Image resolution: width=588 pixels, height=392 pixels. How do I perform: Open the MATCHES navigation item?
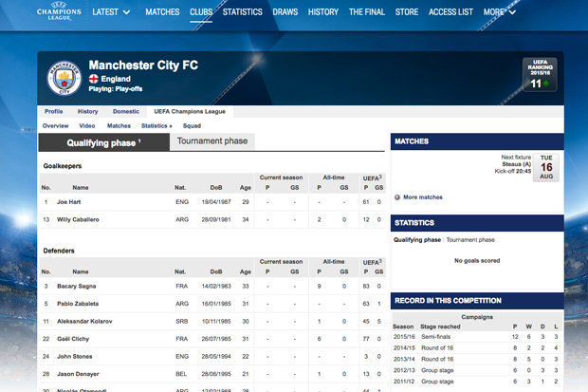click(162, 12)
